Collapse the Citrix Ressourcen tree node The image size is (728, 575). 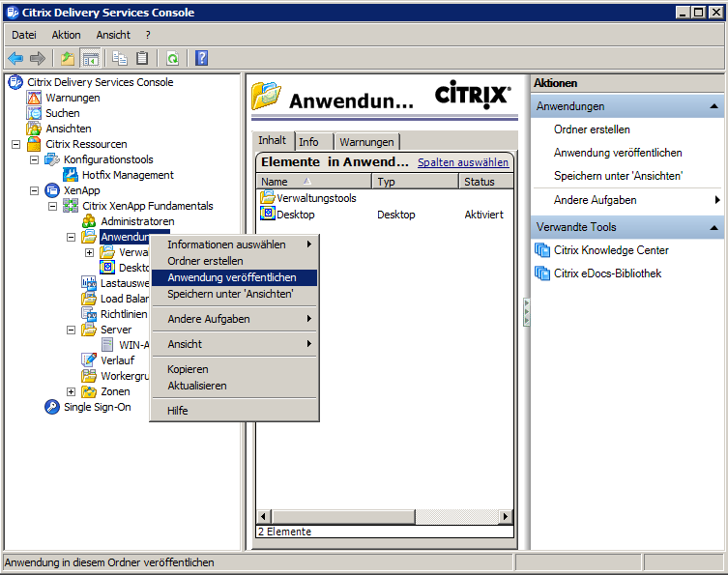[x=15, y=144]
